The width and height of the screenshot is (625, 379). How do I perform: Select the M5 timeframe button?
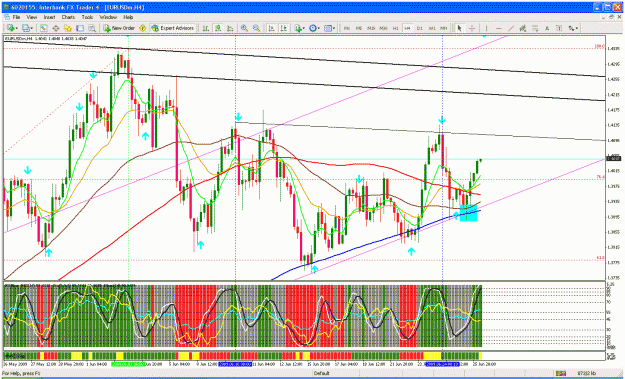(359, 28)
